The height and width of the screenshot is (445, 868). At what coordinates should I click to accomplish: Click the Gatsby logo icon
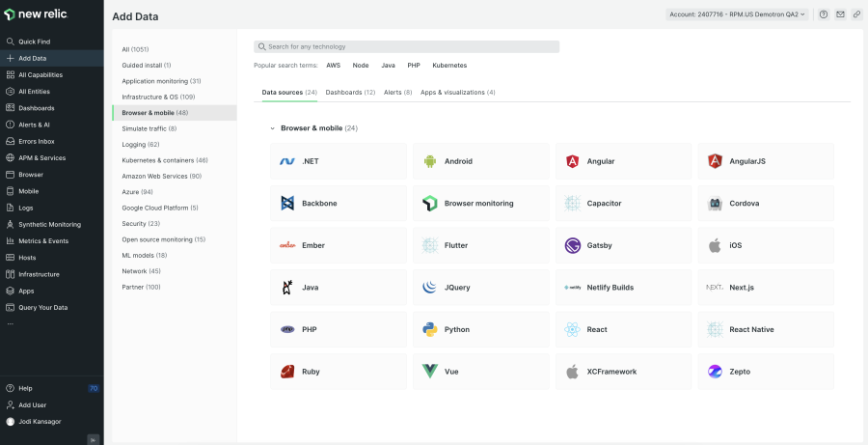(x=572, y=245)
